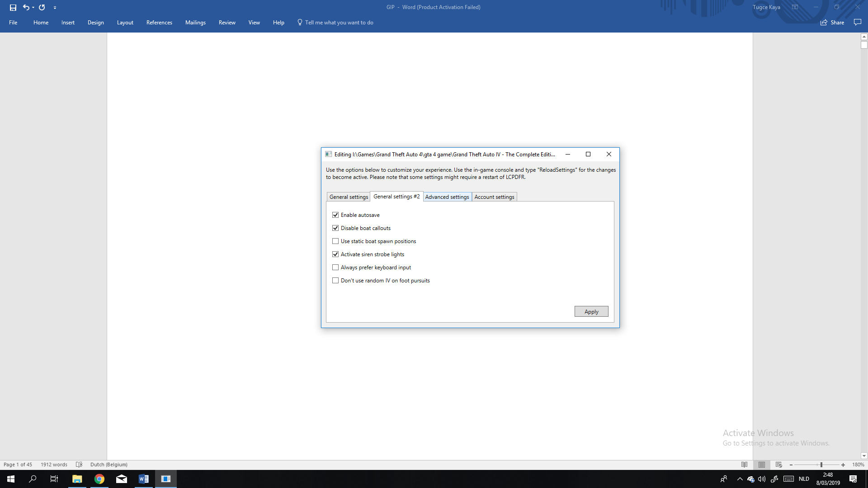
Task: Click the zoom slider in the status bar
Action: 821,465
